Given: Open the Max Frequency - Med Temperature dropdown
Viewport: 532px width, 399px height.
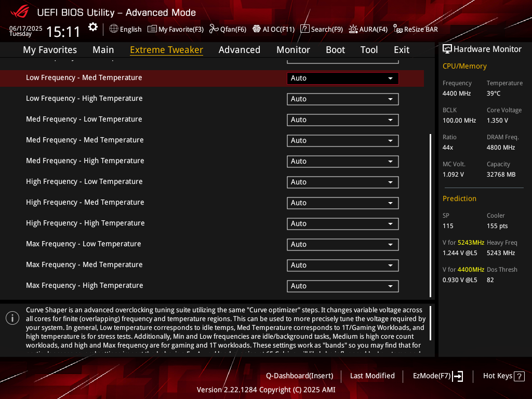Looking at the screenshot, I should [x=343, y=265].
